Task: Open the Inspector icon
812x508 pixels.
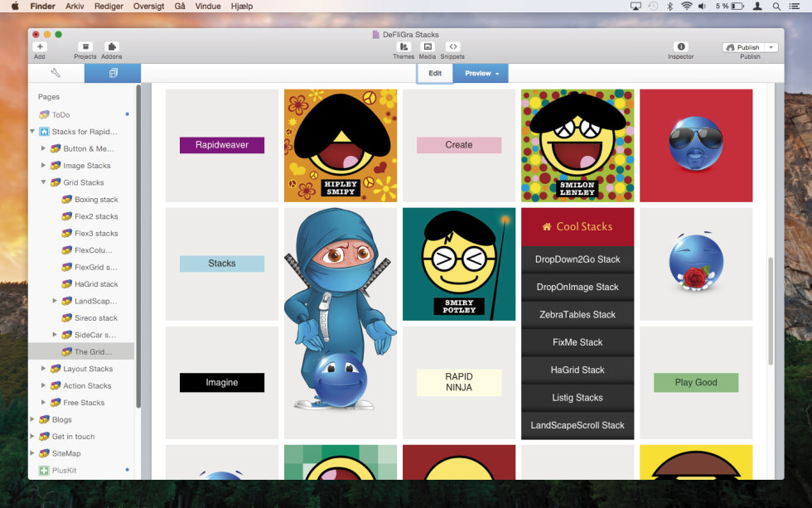Action: 681,46
